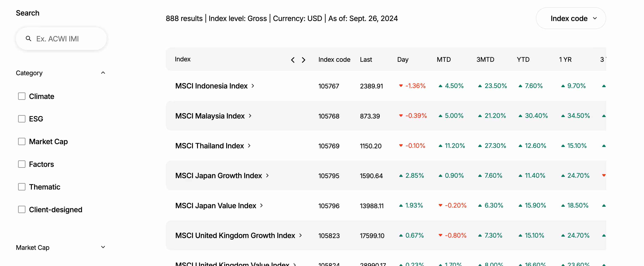Collapse the Category filter section

click(103, 73)
